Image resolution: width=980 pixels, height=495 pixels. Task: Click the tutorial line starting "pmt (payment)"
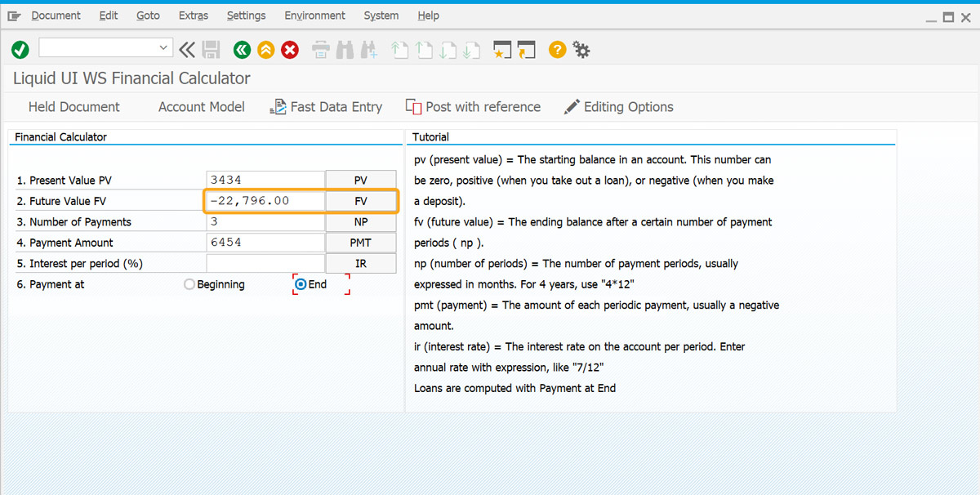597,305
